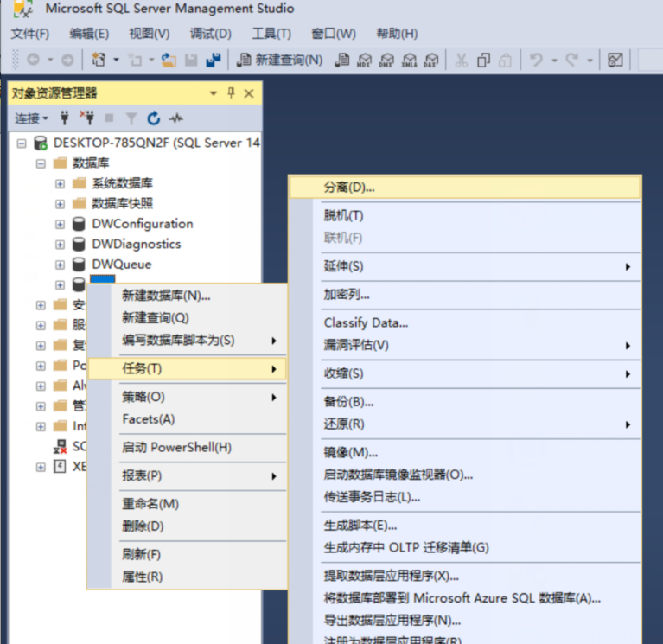Click the New Query (新建查询) toolbar button
The image size is (663, 644).
279,60
